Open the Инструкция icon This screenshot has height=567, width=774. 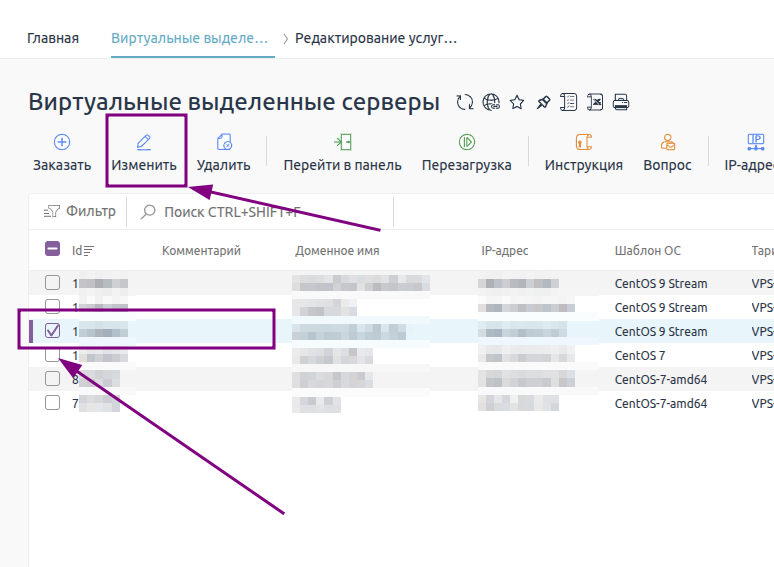pyautogui.click(x=583, y=142)
